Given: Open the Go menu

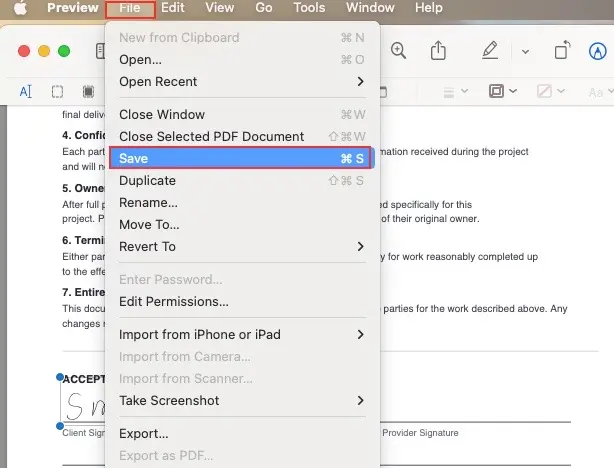Looking at the screenshot, I should (x=264, y=7).
